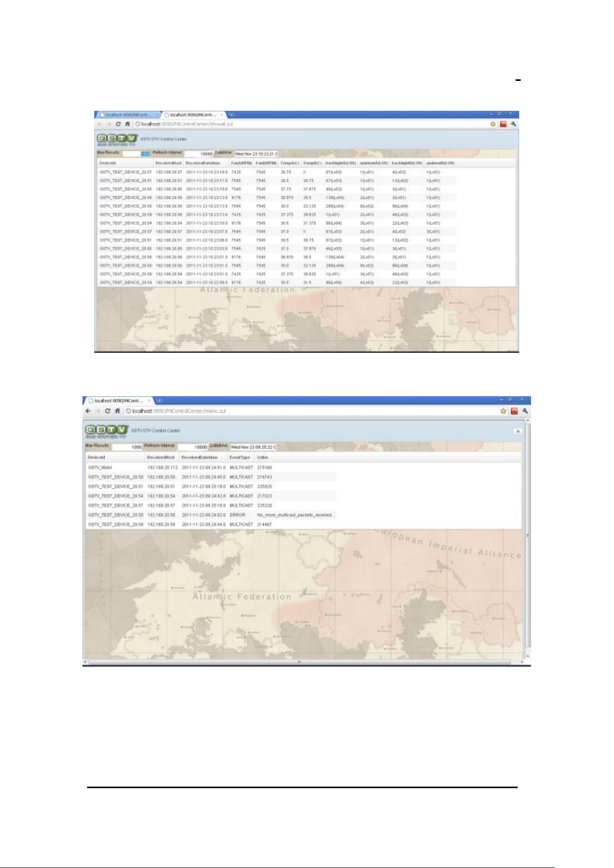Close the only tab in the lower menu.zul window
This screenshot has height=868, width=614.
coord(149,400)
